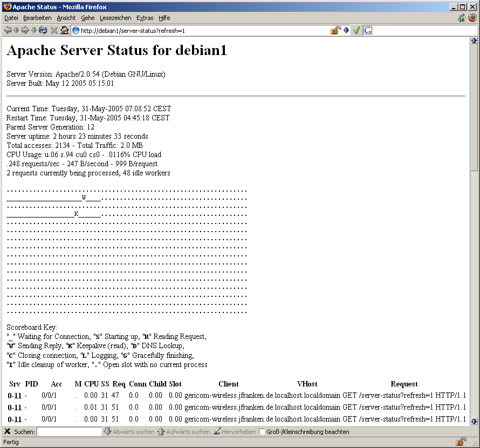Click the padlock icon in status bar
The height and width of the screenshot is (448, 480).
coord(461,442)
